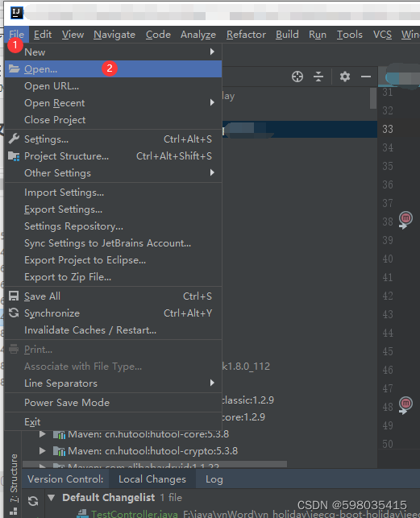The image size is (420, 518).
Task: Open the project panel gear settings icon
Action: pos(345,77)
